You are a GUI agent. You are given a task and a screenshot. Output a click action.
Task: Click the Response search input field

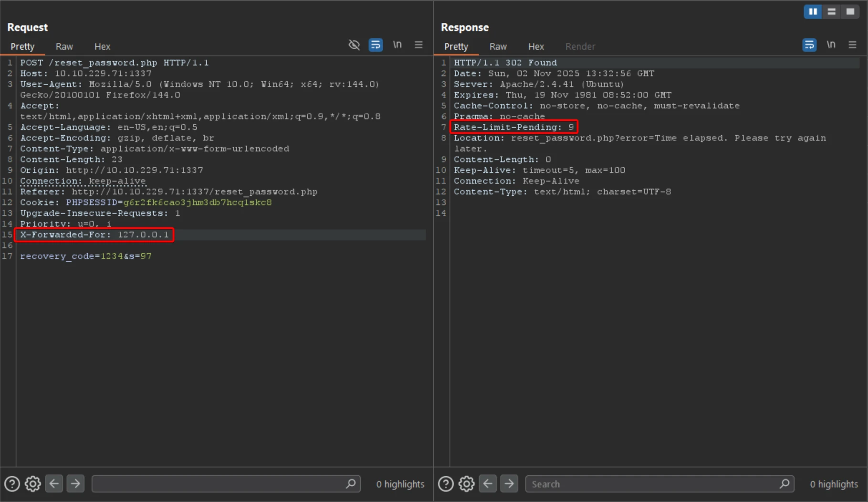(654, 484)
